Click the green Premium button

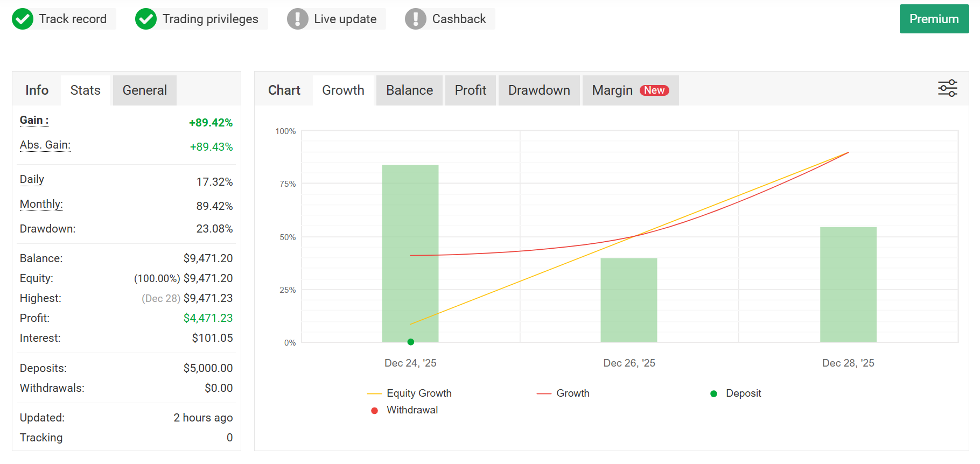coord(934,19)
